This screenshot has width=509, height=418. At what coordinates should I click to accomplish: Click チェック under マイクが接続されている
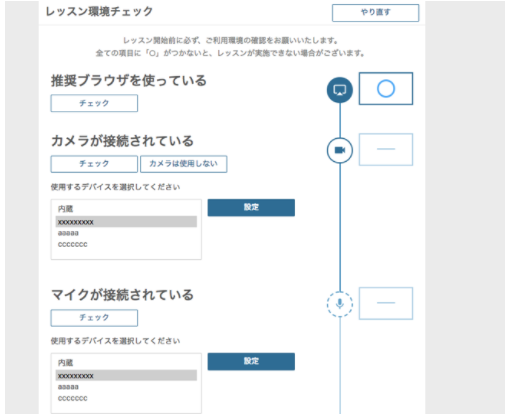[x=94, y=318]
